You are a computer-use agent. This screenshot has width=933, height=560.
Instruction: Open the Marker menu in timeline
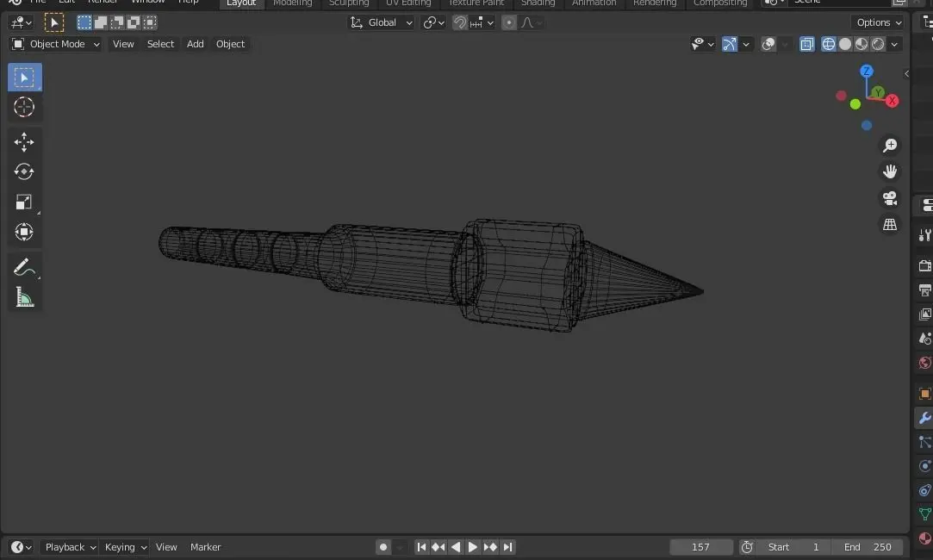[205, 547]
